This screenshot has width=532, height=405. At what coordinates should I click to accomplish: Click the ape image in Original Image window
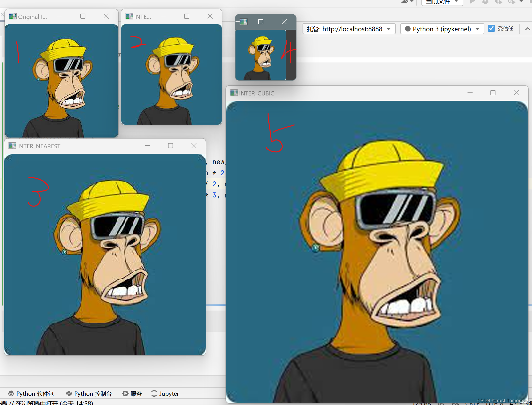61,81
